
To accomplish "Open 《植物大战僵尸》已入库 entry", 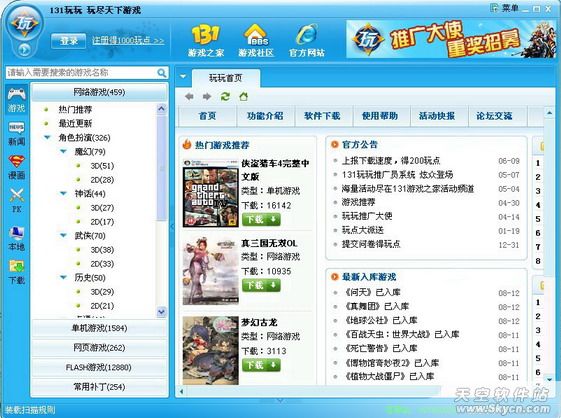I will [x=389, y=376].
